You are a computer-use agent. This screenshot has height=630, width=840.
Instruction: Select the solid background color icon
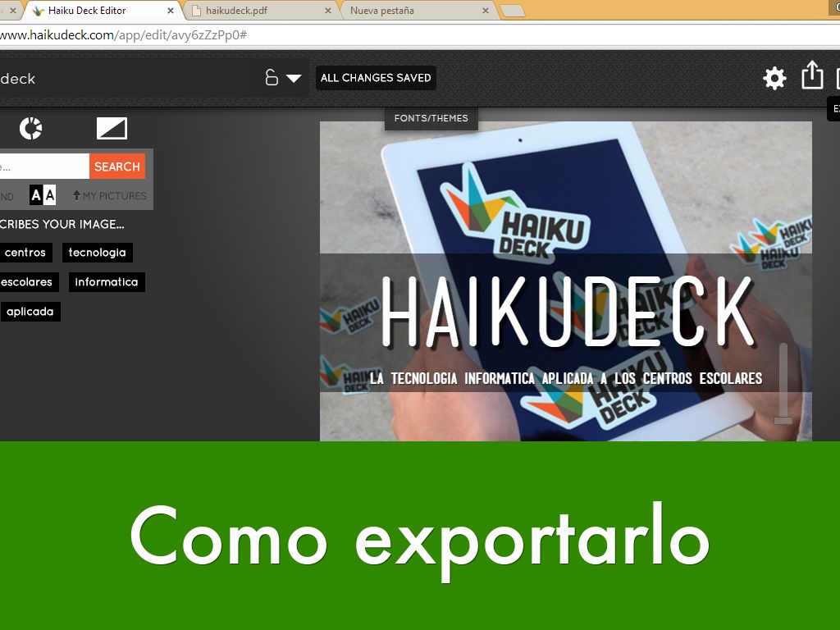(112, 128)
